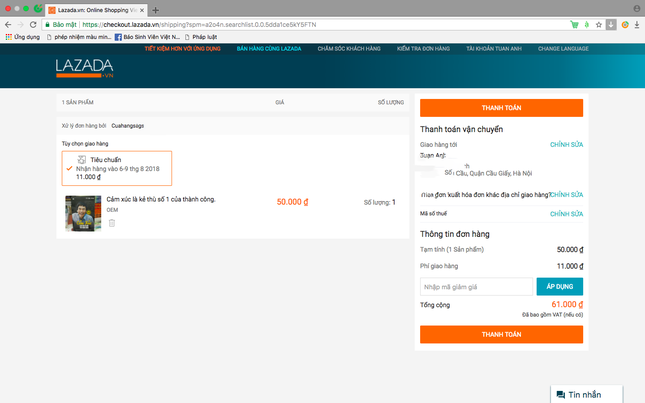Open the Ứng dụng apps grid bookmark
This screenshot has height=403, width=645.
tap(23, 37)
